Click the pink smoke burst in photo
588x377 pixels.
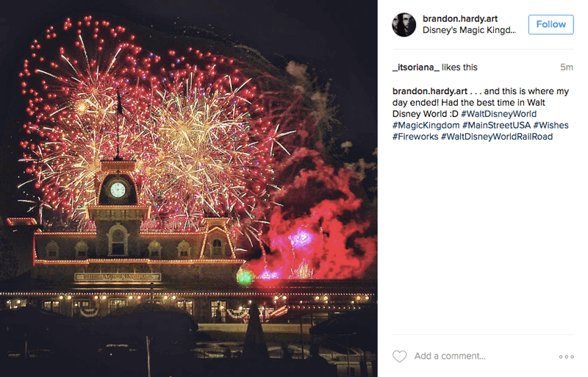302,238
